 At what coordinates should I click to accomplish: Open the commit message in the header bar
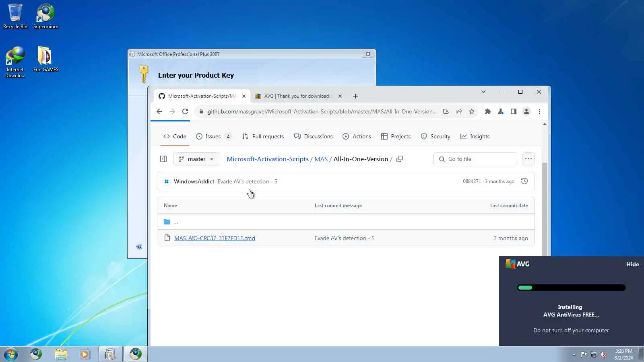[247, 181]
